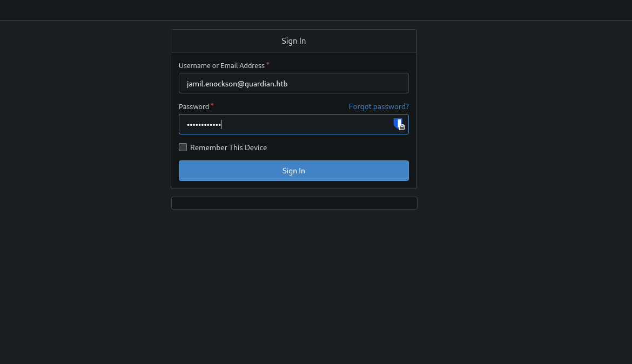Click the Bitwarden shield icon in password field
The width and height of the screenshot is (632, 364).
coord(397,123)
